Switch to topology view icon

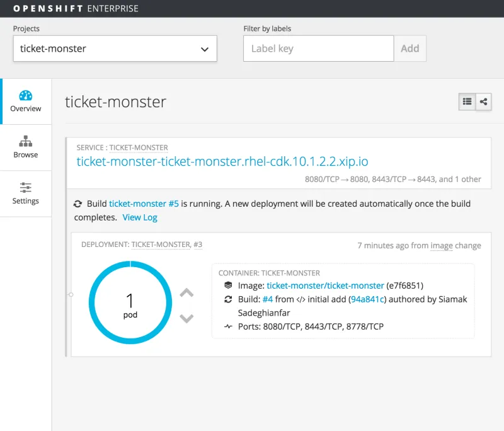click(x=483, y=101)
